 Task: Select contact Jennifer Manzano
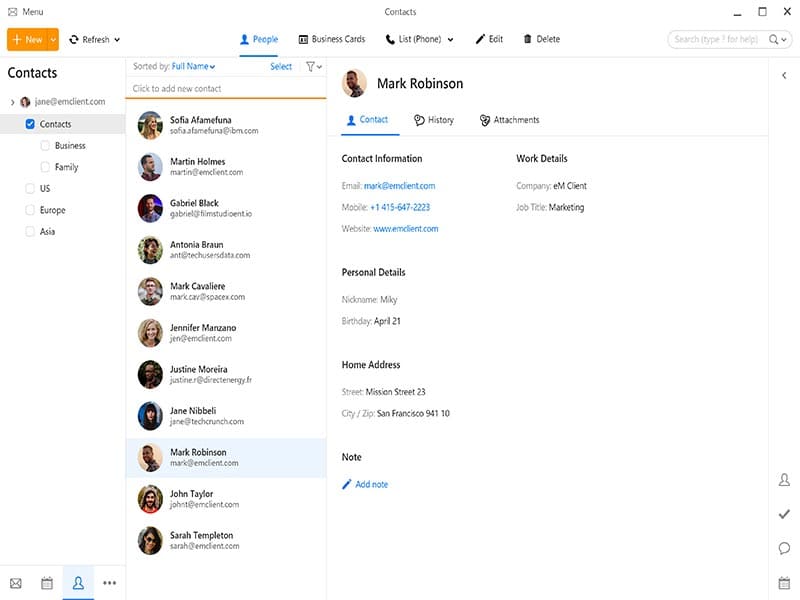[226, 333]
